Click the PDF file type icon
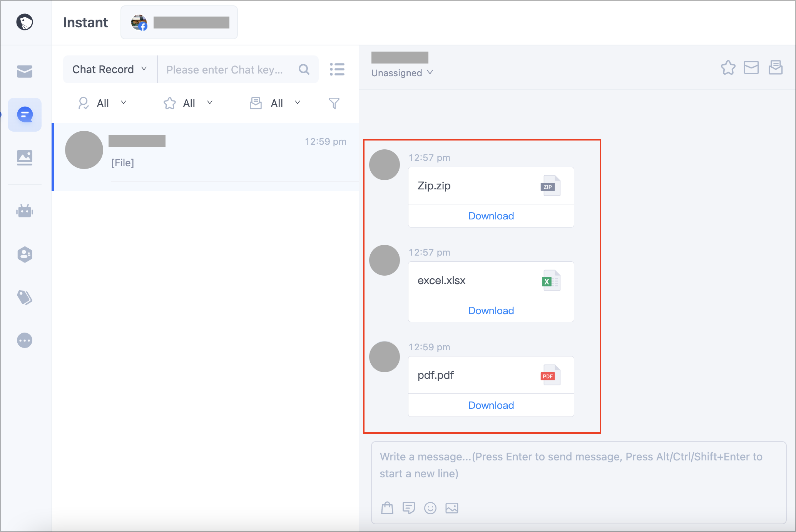Viewport: 796px width, 532px height. (550, 375)
